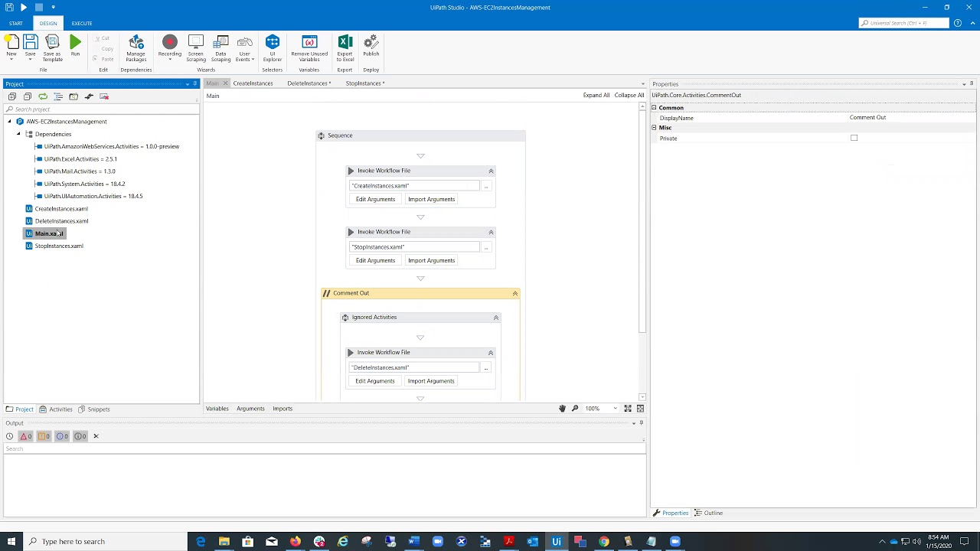
Task: Click Remove Unused Variables
Action: [309, 47]
